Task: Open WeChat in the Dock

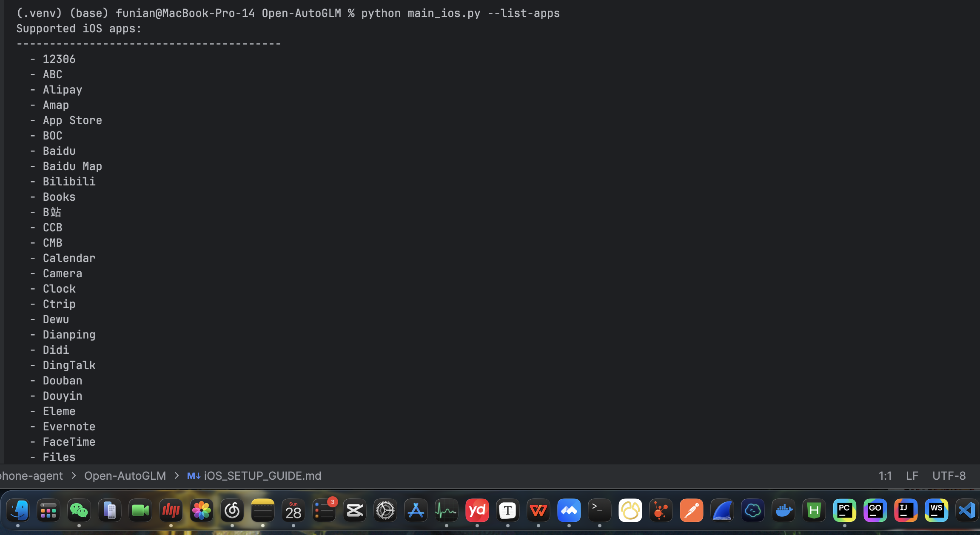Action: 79,510
